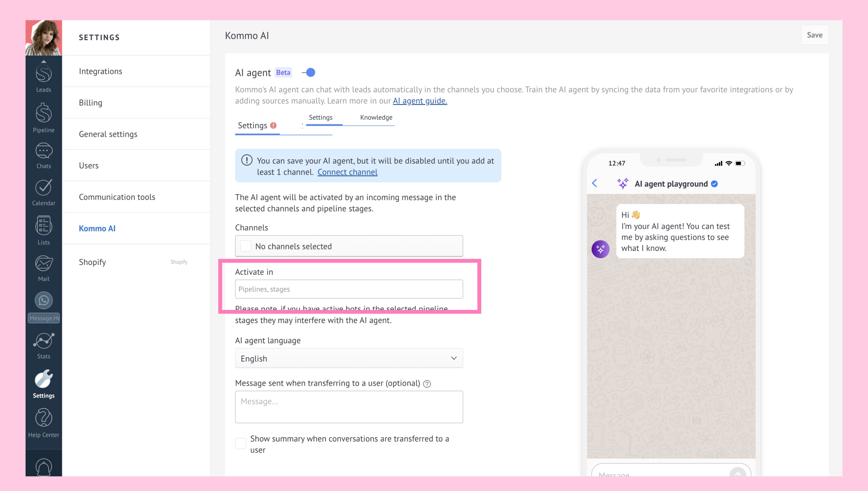Tap the sparkle icon in playground header
This screenshot has width=868, height=491.
623,183
